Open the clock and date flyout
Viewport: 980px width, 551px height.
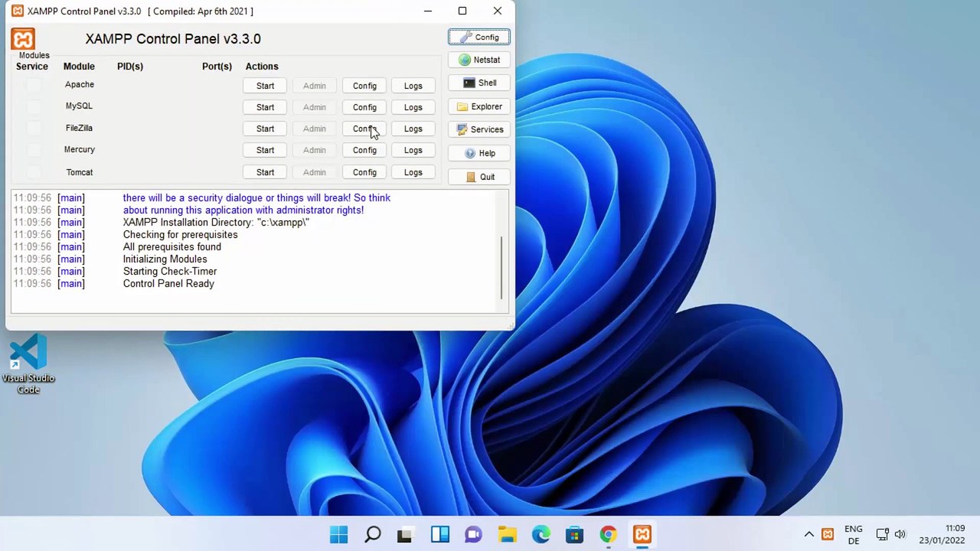(x=942, y=534)
